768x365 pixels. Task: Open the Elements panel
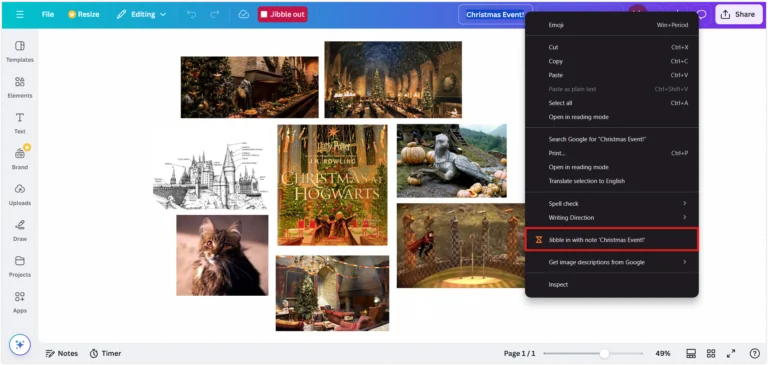[x=20, y=87]
